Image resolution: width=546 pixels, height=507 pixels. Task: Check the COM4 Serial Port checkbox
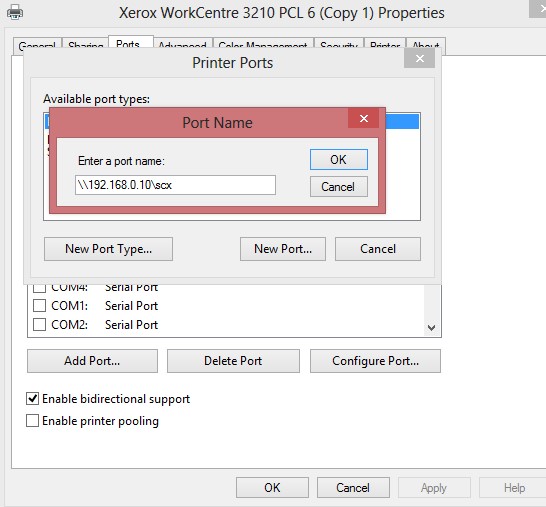39,288
